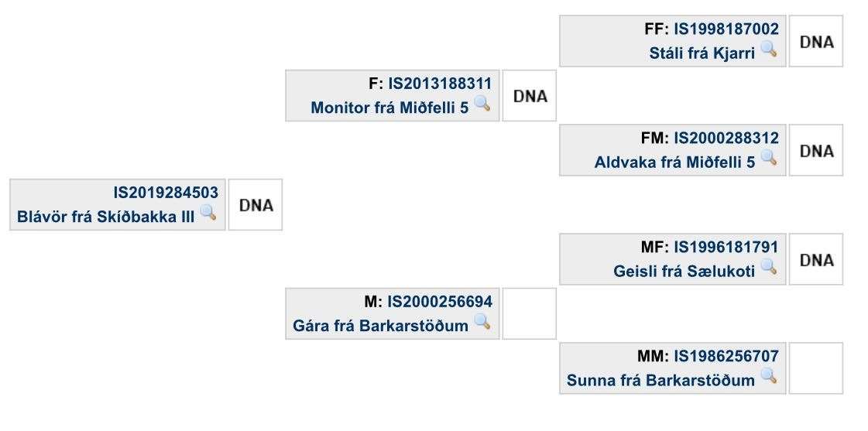Click DNA box next to Stáli frá Kjarri
This screenshot has width=868, height=431.
coord(816,41)
